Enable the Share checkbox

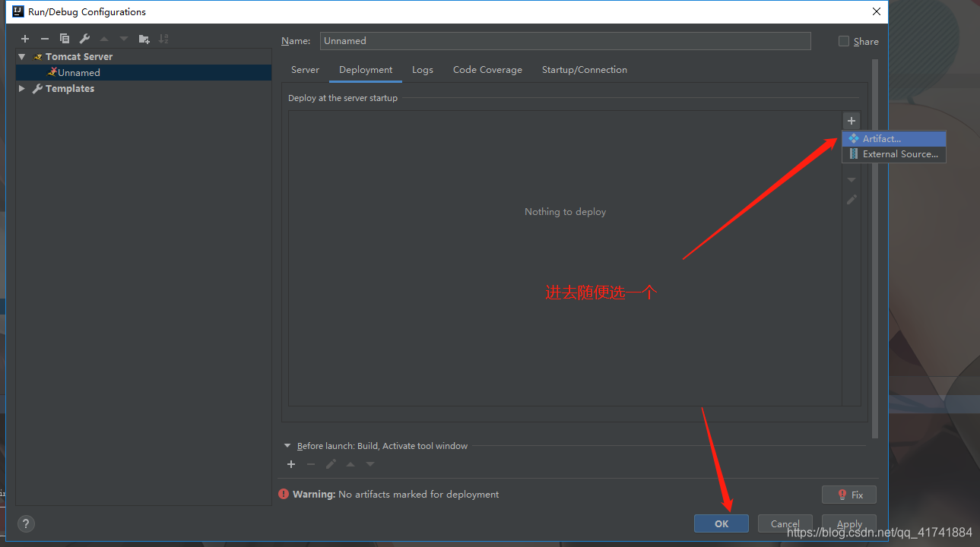point(844,41)
